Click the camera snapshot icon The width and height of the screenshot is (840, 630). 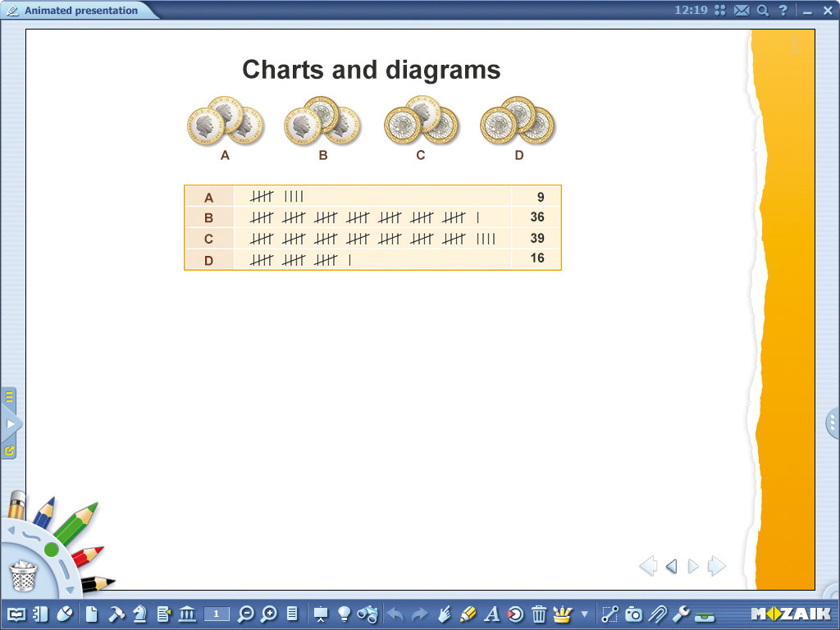pos(634,614)
